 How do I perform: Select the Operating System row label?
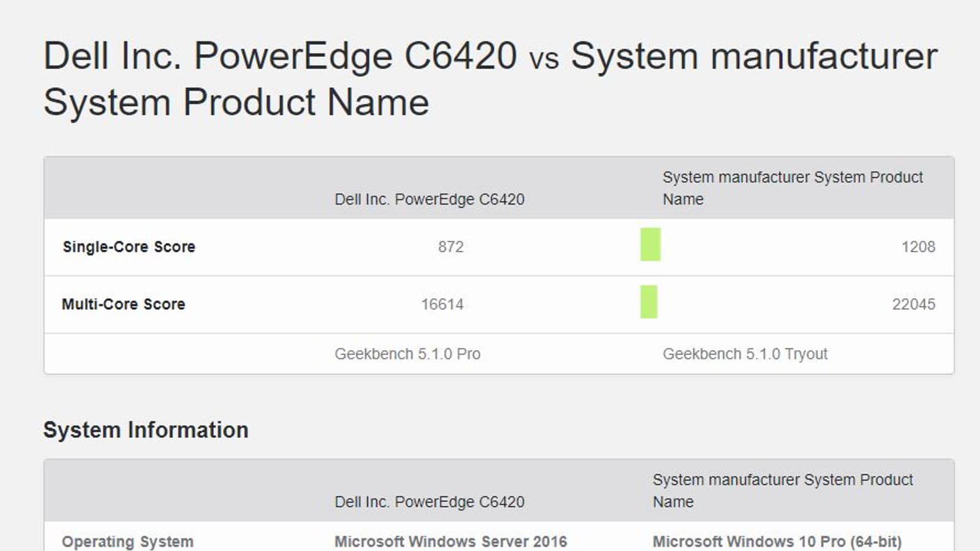[127, 542]
